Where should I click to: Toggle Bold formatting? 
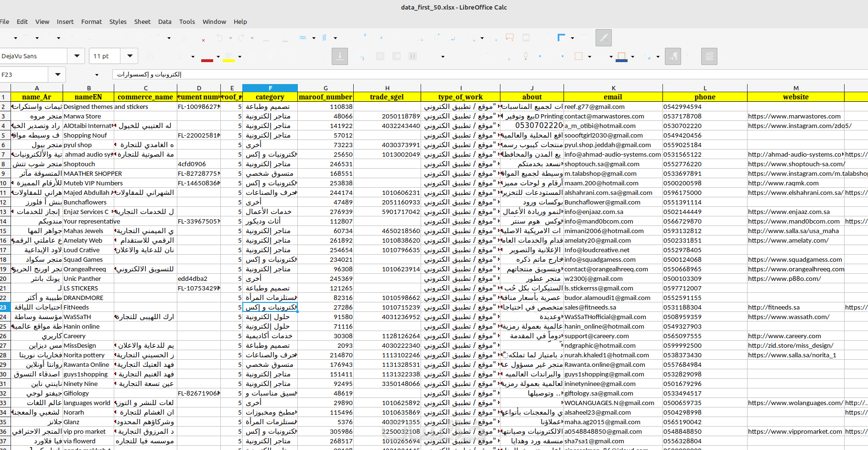point(151,56)
